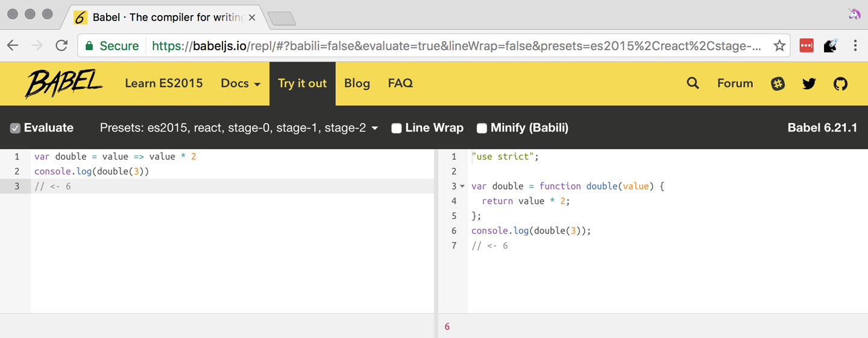Image resolution: width=868 pixels, height=338 pixels.
Task: Click the output line var double = function
Action: (567, 187)
